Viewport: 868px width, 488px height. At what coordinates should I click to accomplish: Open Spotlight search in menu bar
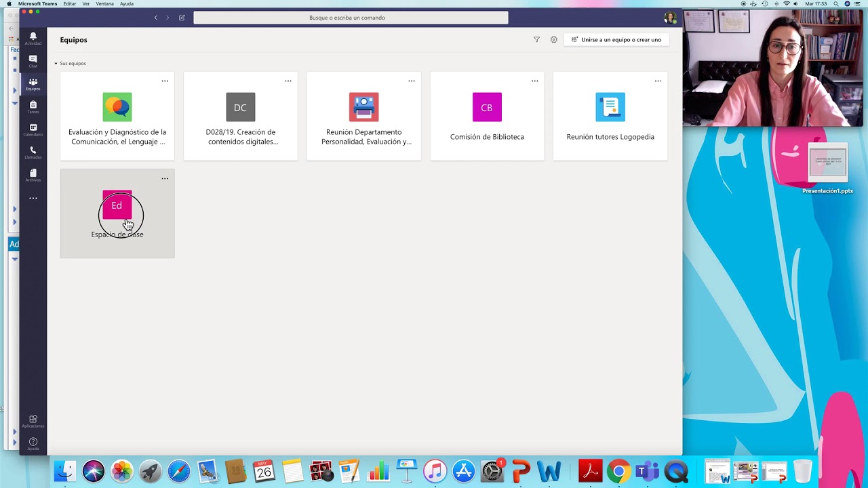pos(835,3)
